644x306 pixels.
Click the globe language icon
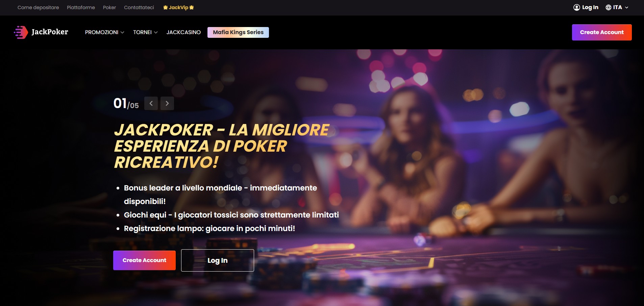(x=608, y=7)
